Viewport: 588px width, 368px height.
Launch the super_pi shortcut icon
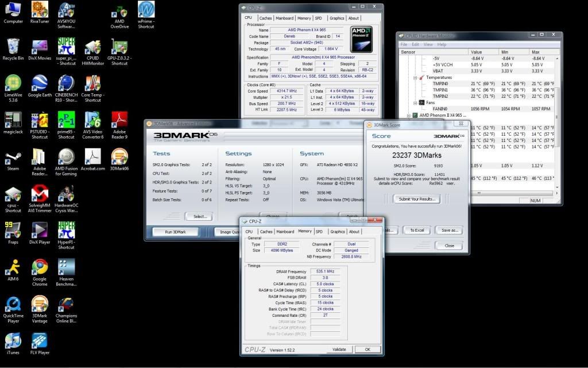[x=67, y=52]
